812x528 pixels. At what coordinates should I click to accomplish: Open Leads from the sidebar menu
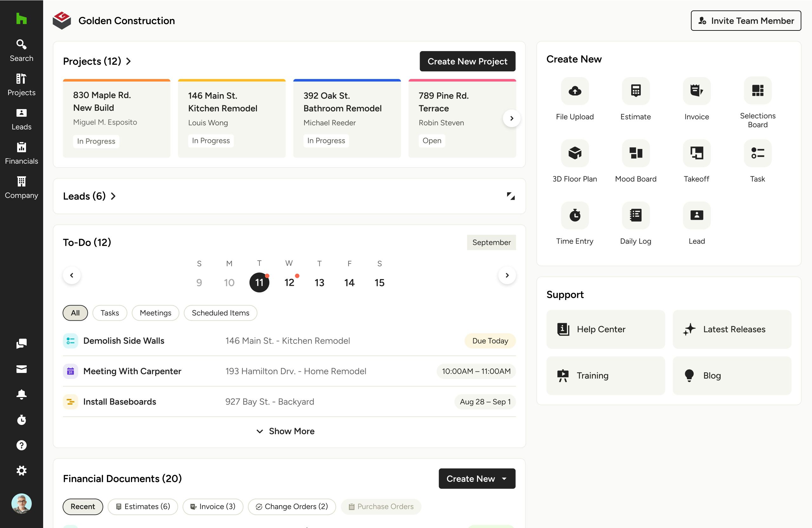tap(21, 118)
